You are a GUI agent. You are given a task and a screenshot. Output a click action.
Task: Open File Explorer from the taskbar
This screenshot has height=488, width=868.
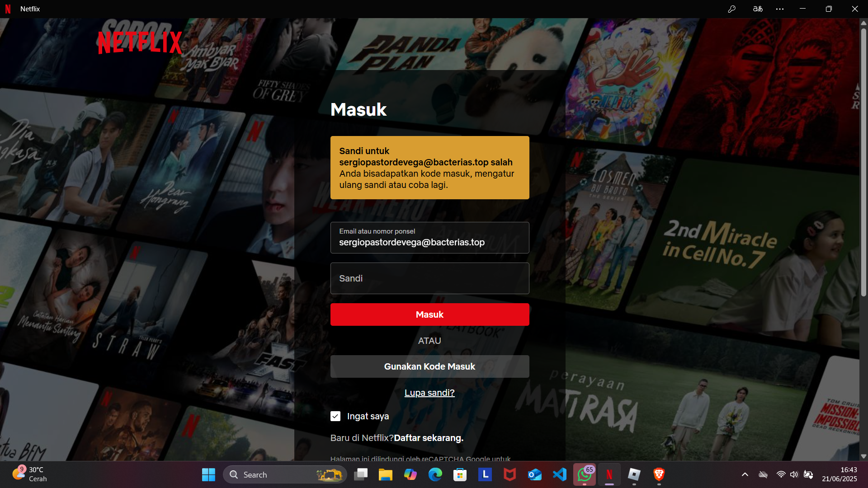(385, 474)
